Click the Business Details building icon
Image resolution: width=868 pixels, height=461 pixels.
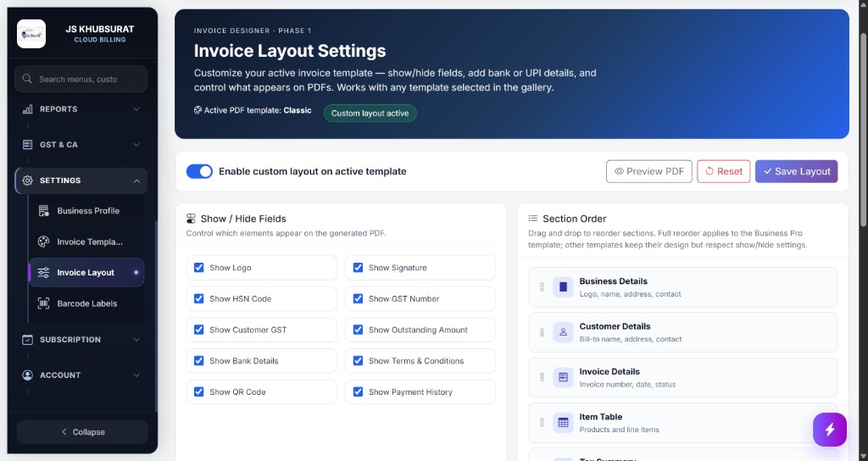(x=563, y=286)
